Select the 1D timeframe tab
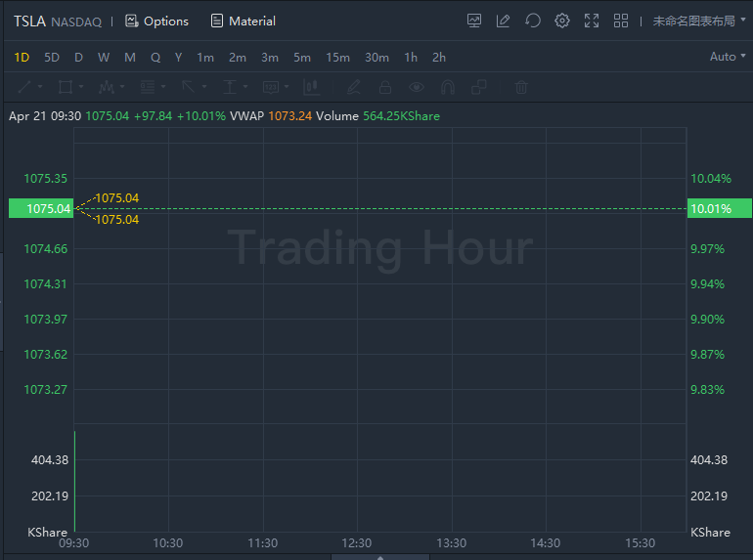This screenshot has width=753, height=560. pos(22,58)
